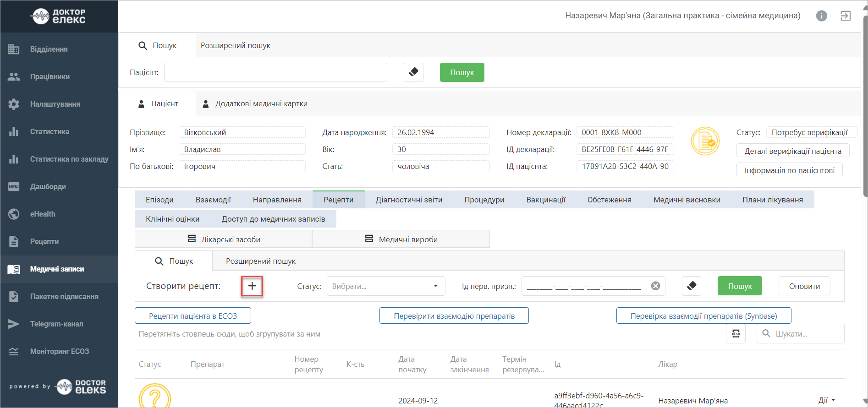Viewport: 868px width, 408px height.
Task: Open info icon in top header
Action: tap(821, 16)
